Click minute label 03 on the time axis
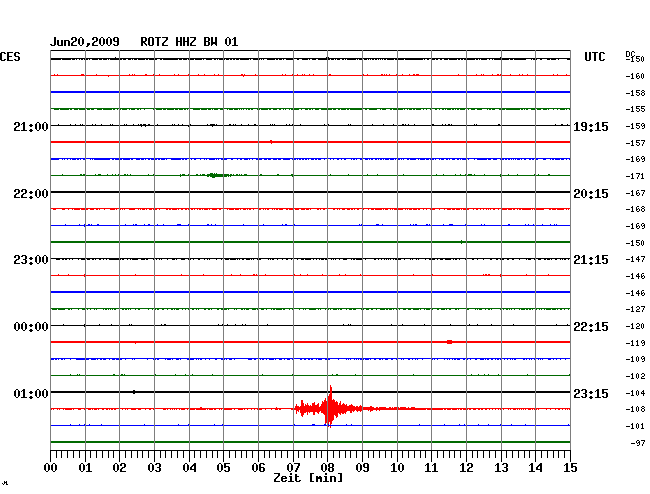The height and width of the screenshot is (494, 650). click(x=155, y=468)
